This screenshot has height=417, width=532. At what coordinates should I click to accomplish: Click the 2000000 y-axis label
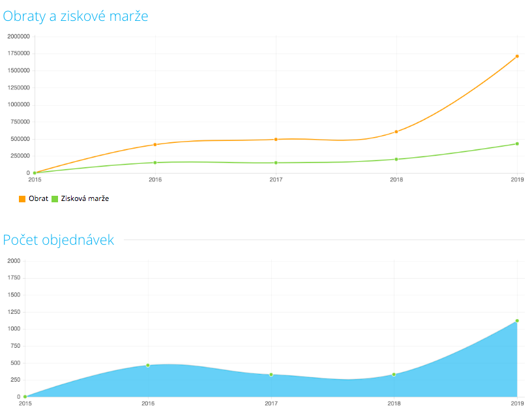(19, 37)
